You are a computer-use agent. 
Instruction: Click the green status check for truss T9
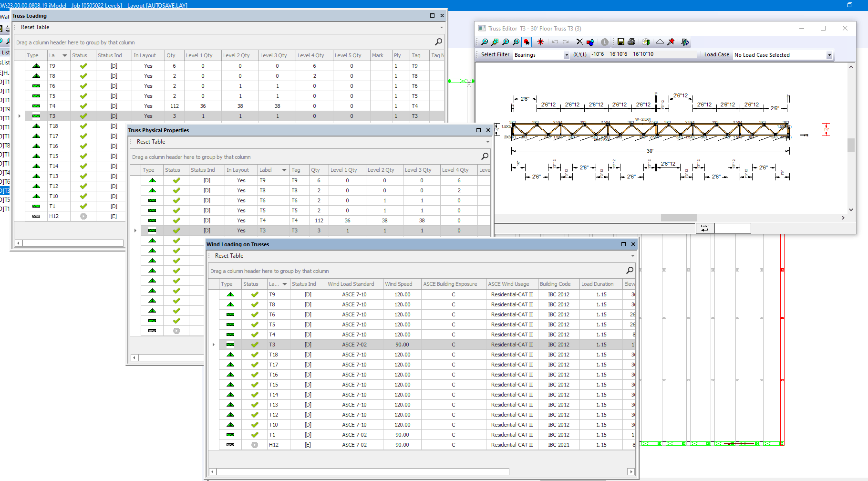(x=83, y=65)
